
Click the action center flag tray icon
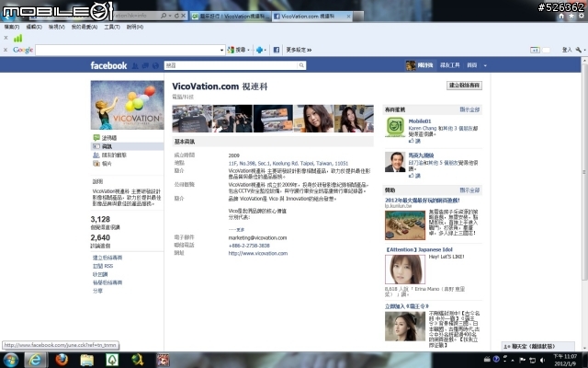(x=522, y=360)
